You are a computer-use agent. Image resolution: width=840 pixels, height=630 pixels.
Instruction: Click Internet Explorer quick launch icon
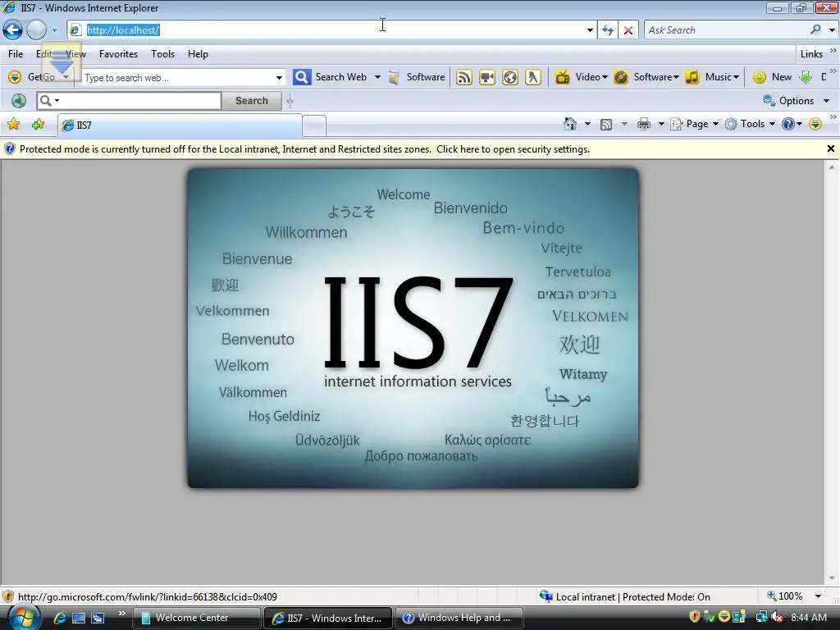(x=59, y=618)
